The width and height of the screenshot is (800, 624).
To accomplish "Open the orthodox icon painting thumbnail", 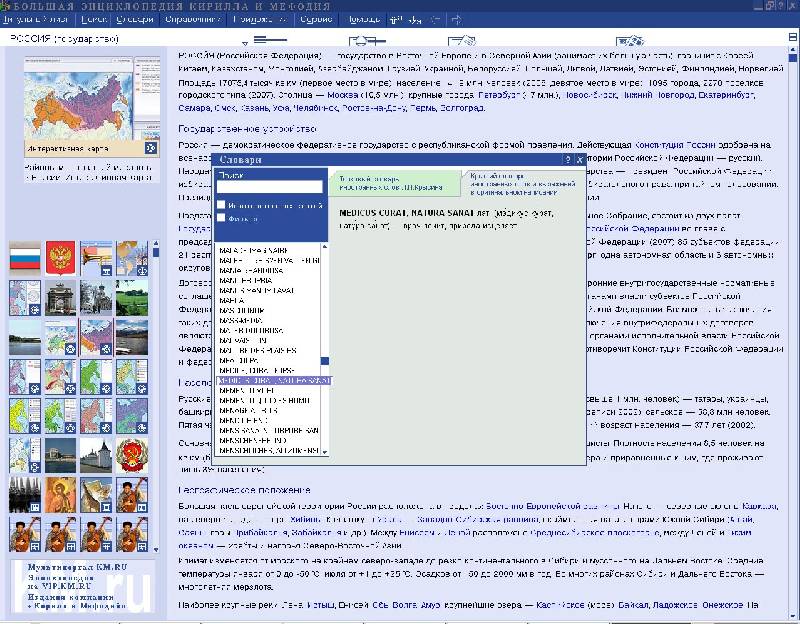I will (61, 494).
